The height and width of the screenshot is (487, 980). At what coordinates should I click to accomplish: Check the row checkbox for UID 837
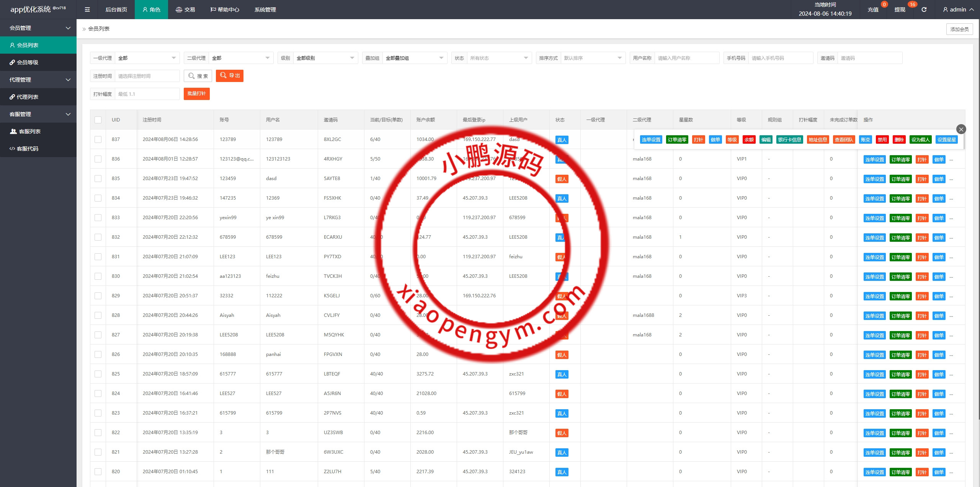98,139
